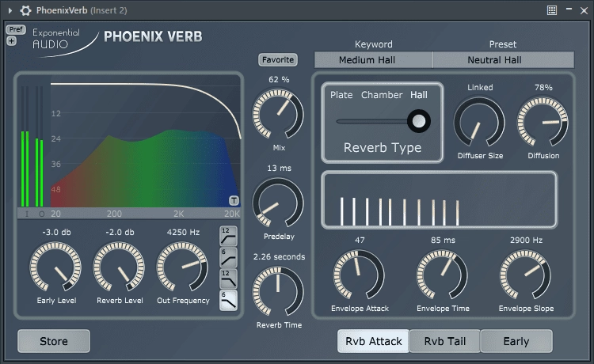Click the 2900 Hz envelope slope value
Image resolution: width=594 pixels, height=364 pixels.
(526, 240)
